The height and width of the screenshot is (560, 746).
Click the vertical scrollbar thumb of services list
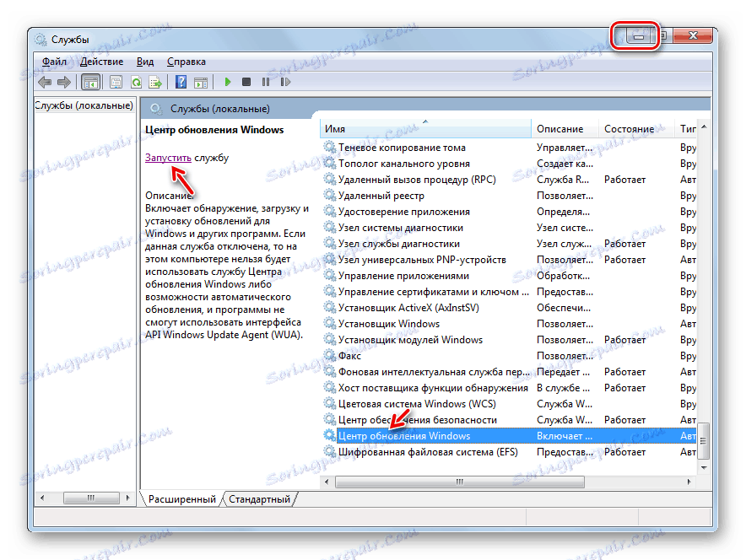[704, 441]
